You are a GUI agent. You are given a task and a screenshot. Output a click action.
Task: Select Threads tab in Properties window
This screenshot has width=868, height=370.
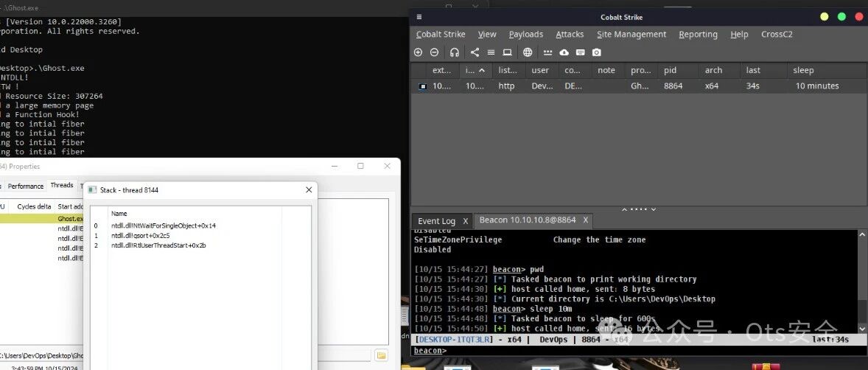61,186
